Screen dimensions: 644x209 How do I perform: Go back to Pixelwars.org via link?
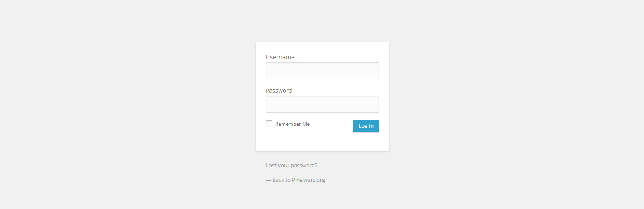click(x=298, y=180)
